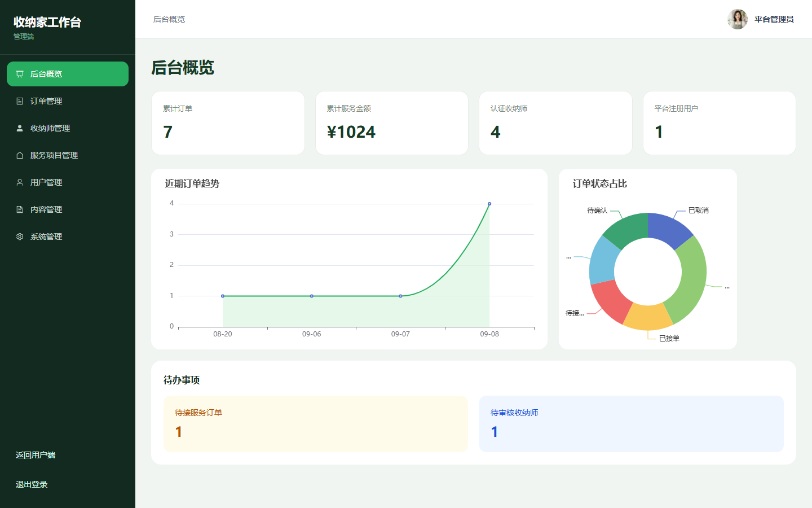
Task: Open the 待接服务订单 pending card
Action: (x=316, y=424)
